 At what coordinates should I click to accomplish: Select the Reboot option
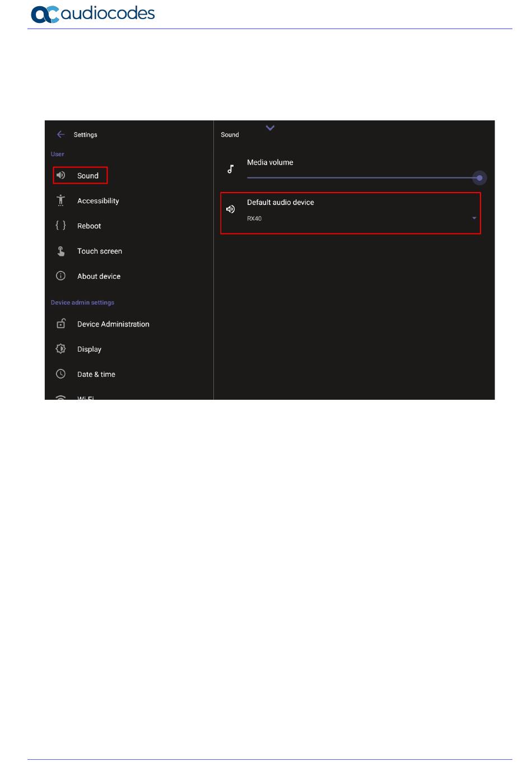click(89, 226)
